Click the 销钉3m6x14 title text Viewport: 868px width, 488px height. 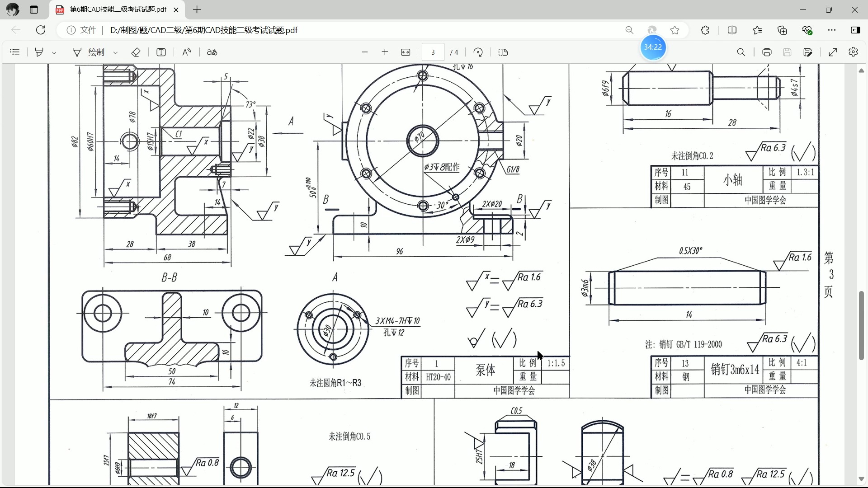pos(735,370)
